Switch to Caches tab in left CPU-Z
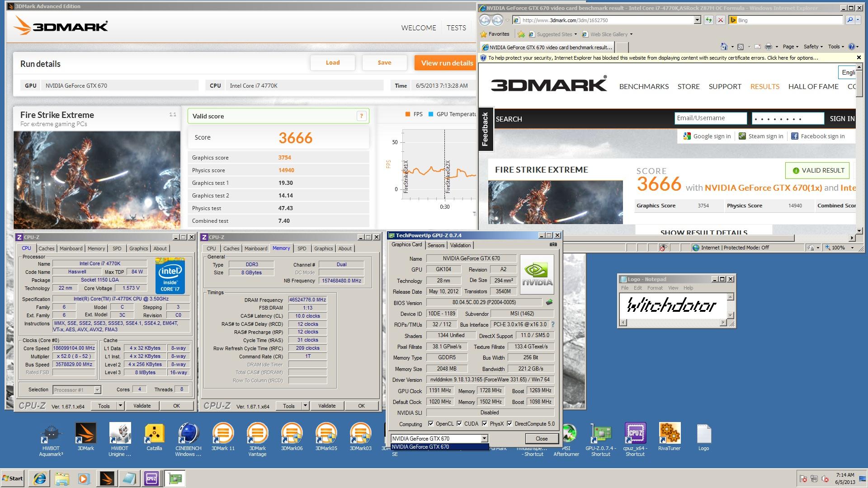868x488 pixels. point(46,249)
